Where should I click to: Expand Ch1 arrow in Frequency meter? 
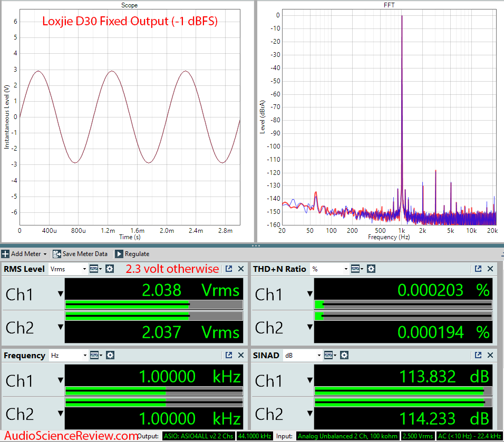tap(61, 381)
